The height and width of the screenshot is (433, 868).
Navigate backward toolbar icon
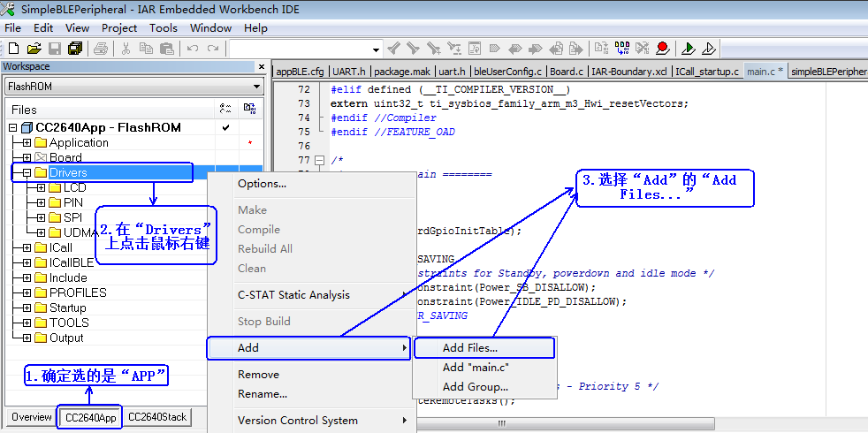pyautogui.click(x=556, y=49)
